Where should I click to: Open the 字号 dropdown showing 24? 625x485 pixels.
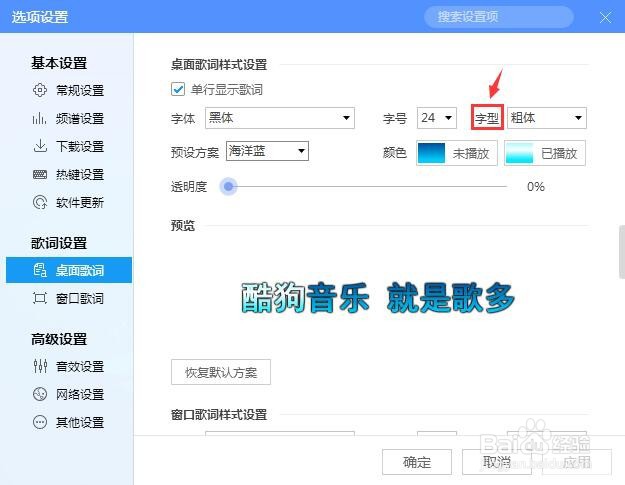436,118
